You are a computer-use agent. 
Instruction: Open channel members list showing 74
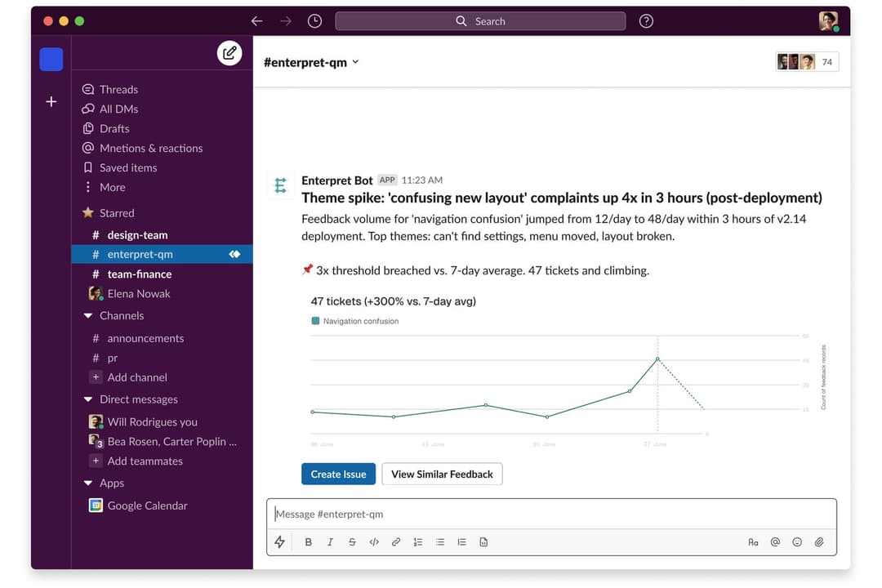click(x=807, y=62)
